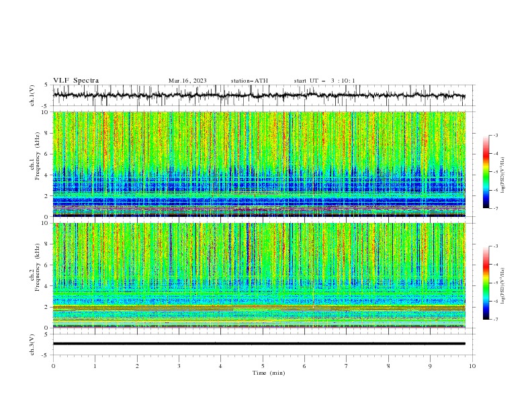Viewport: 532px width, 411px height.
Task: Click inside the ch.2 spectrogram panel
Action: pyautogui.click(x=259, y=275)
